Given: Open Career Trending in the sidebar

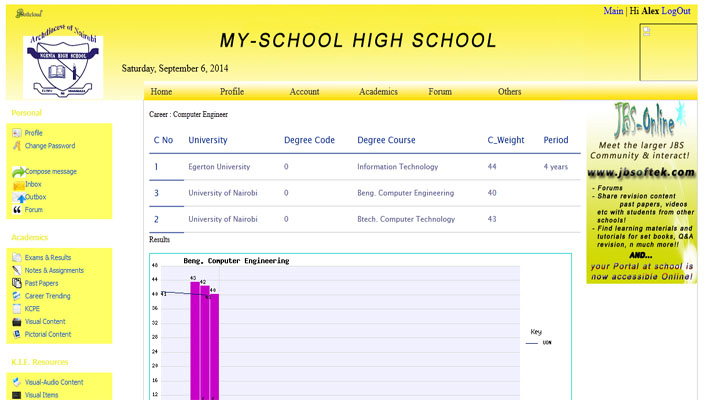Looking at the screenshot, I should point(47,296).
